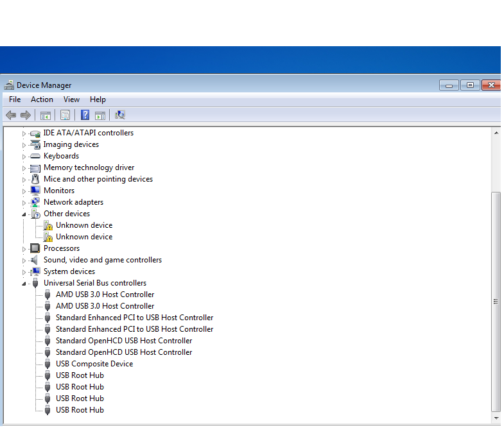Click Show/Hide Action Pane toolbar icon
The image size is (504, 428).
100,116
